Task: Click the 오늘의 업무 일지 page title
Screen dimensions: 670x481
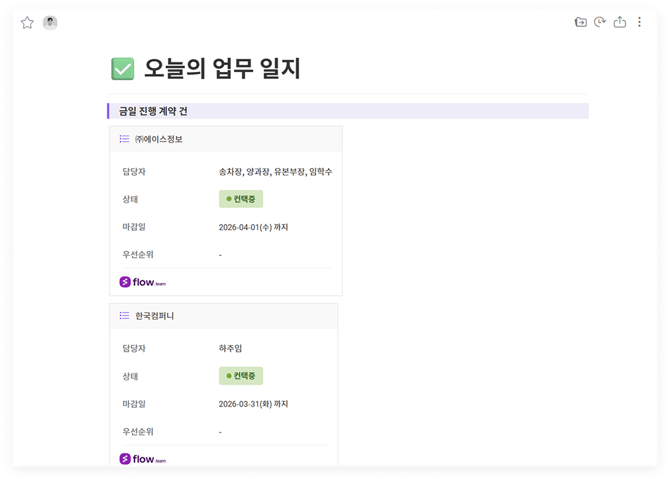Action: click(222, 69)
